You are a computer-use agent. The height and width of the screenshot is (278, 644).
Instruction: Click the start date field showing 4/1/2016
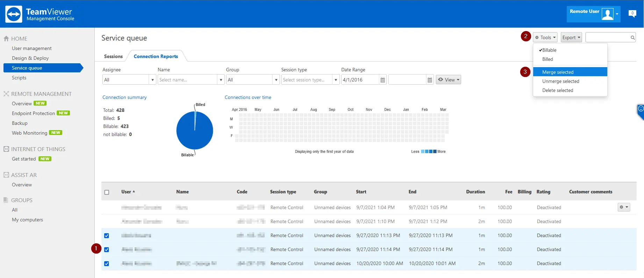click(360, 80)
